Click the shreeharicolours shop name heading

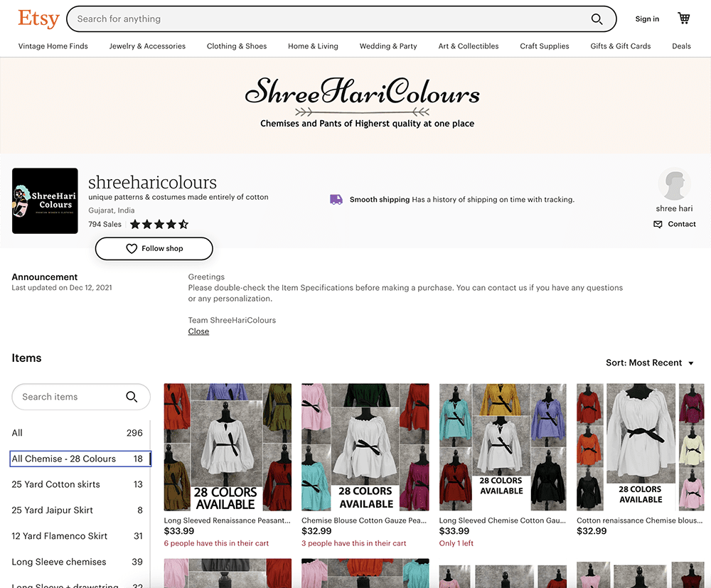pyautogui.click(x=152, y=182)
